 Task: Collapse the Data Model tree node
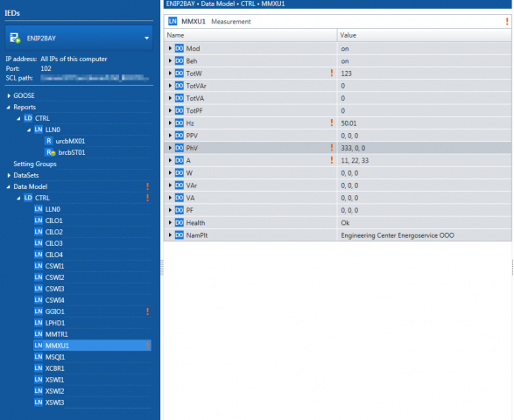[x=9, y=186]
